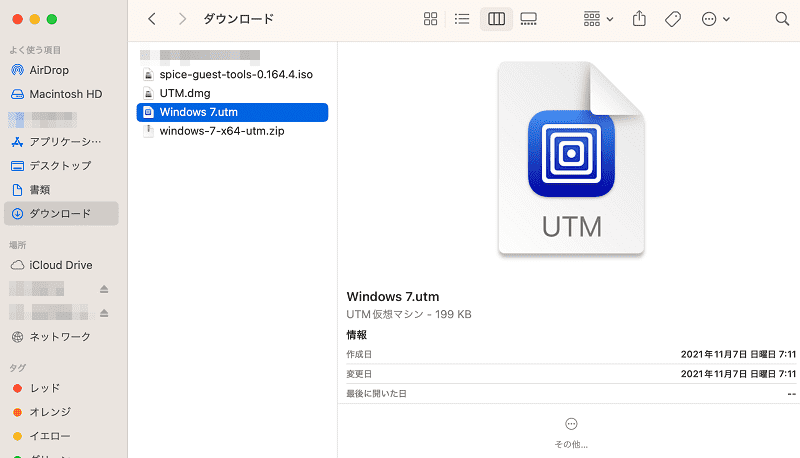This screenshot has width=800, height=458.
Task: Select the column view button
Action: pos(496,19)
